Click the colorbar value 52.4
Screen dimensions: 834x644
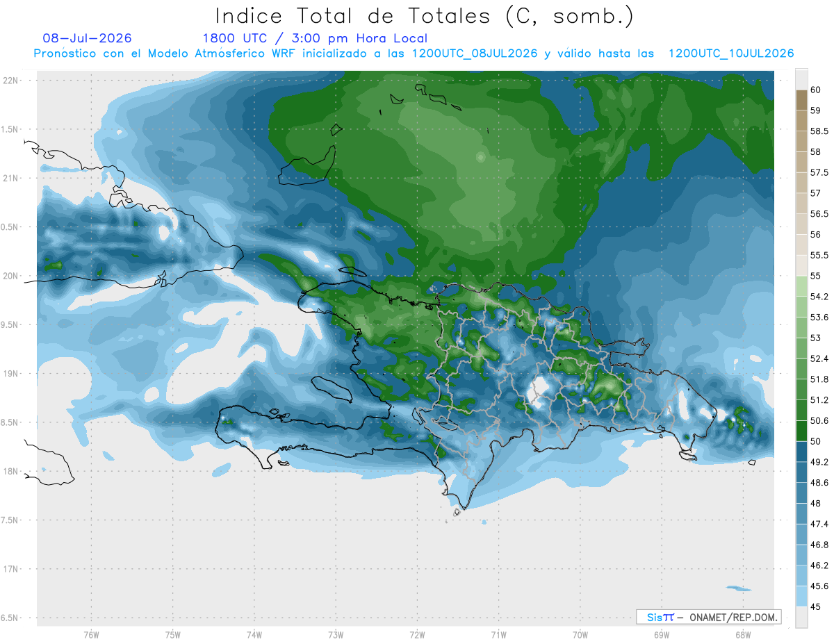pyautogui.click(x=819, y=358)
